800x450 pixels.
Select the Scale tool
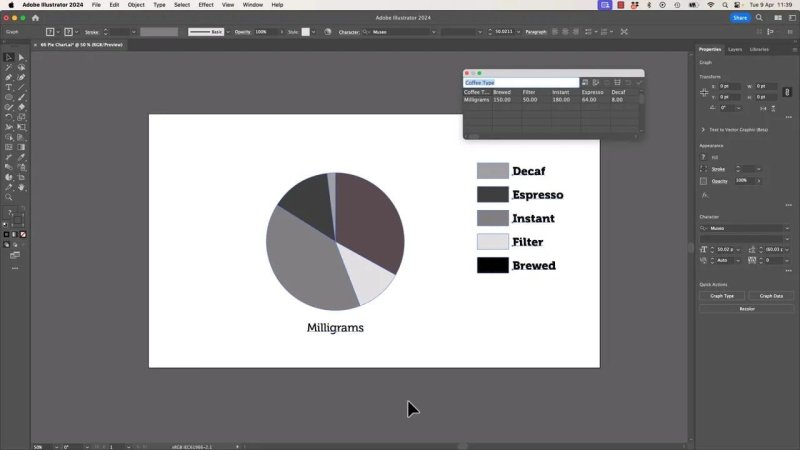pyautogui.click(x=21, y=117)
